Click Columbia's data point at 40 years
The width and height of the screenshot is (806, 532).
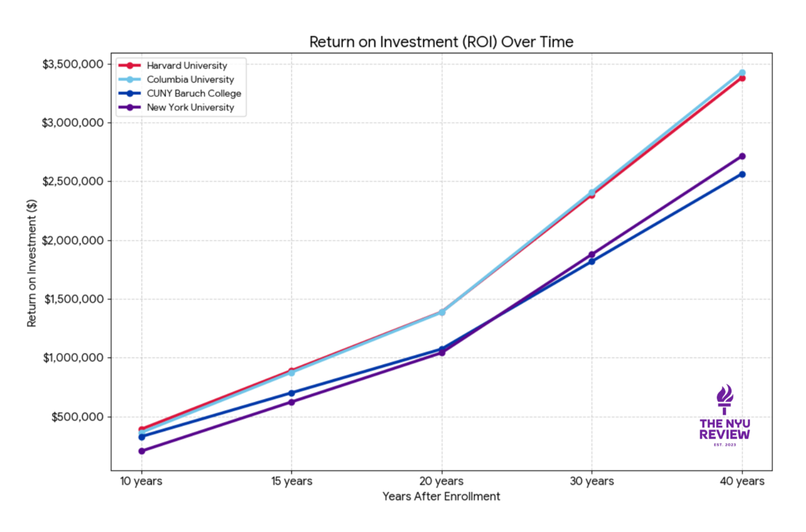742,73
